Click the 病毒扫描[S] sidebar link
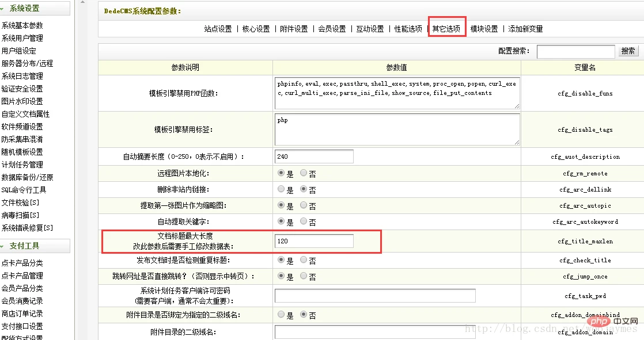644x340 pixels. pyautogui.click(x=20, y=215)
